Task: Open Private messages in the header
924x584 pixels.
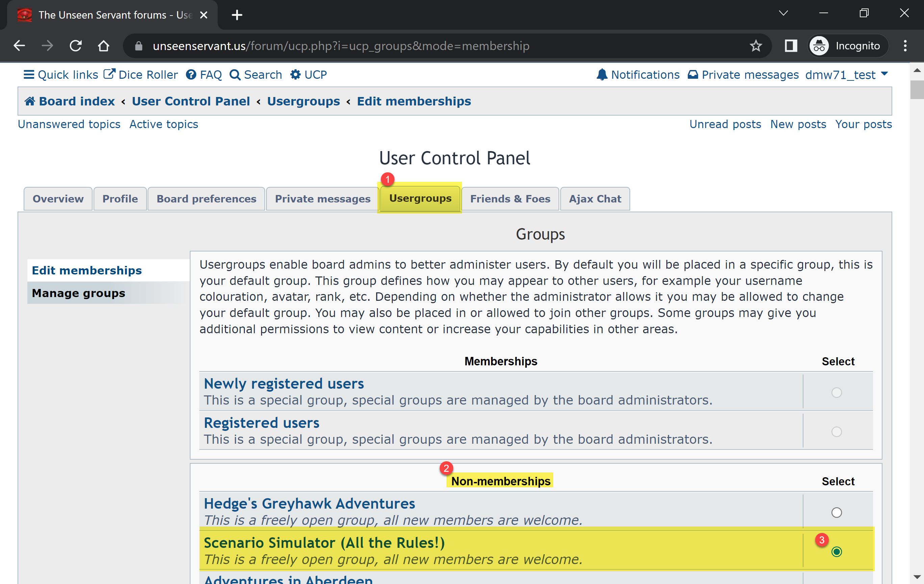Action: (x=743, y=74)
